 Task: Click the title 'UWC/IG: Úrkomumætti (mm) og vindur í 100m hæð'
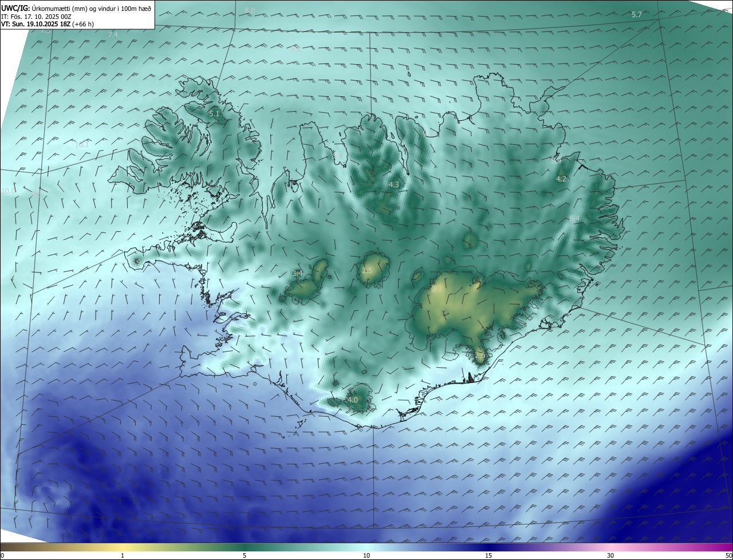pyautogui.click(x=76, y=8)
